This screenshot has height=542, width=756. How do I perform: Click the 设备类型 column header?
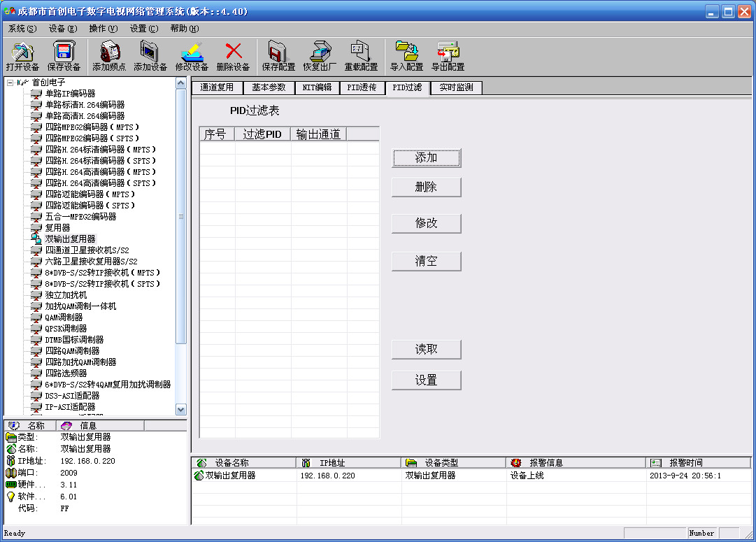tap(454, 463)
